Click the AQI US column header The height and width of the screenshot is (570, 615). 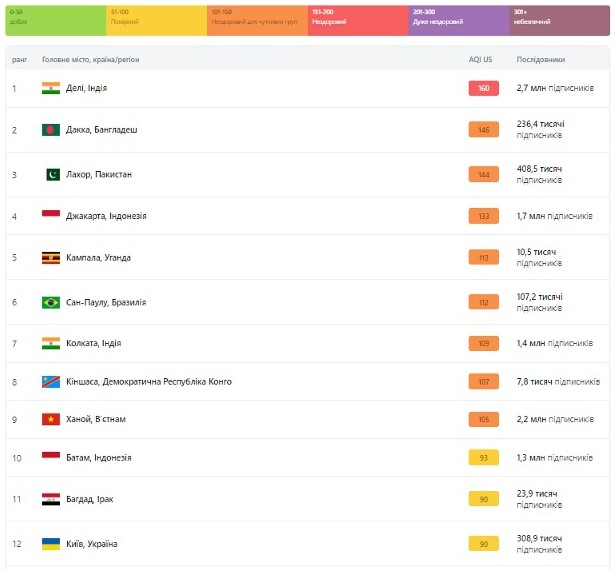point(481,60)
